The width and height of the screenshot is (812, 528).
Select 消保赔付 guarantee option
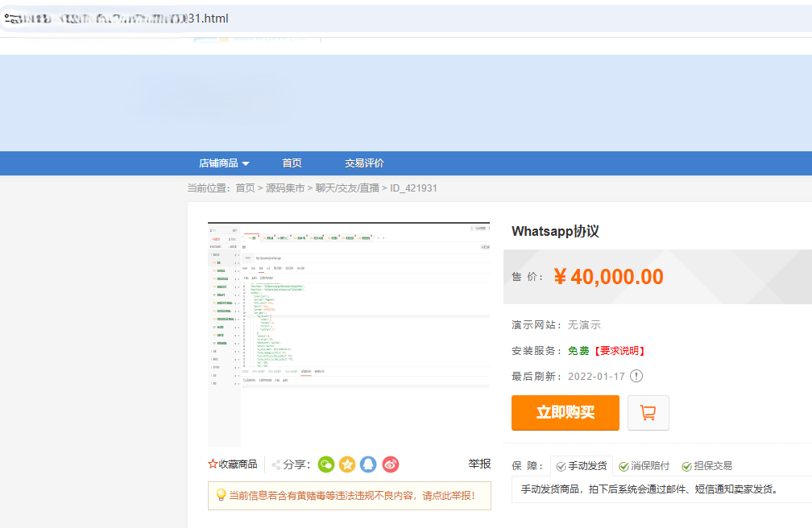(644, 466)
